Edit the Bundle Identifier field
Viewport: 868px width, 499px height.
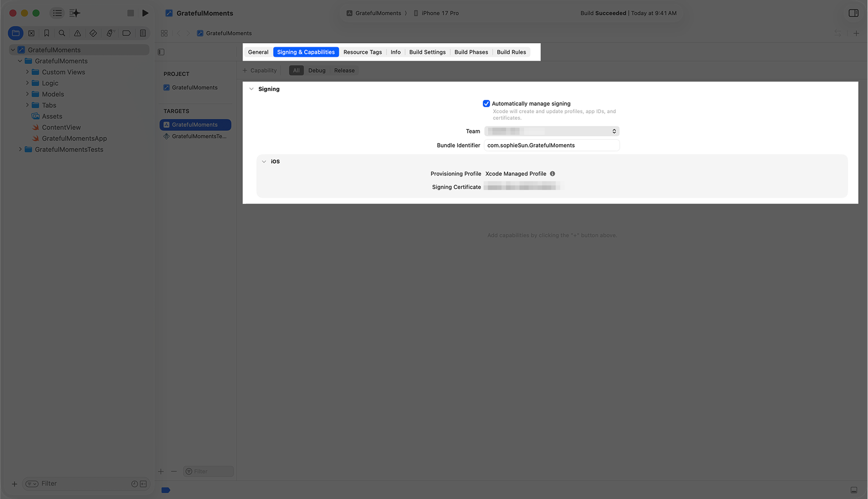pyautogui.click(x=552, y=145)
